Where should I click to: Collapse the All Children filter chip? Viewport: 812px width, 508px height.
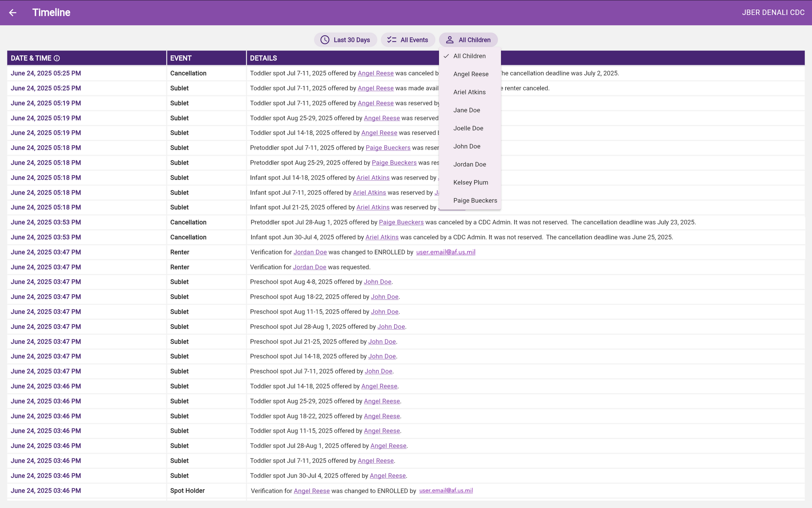pos(468,40)
